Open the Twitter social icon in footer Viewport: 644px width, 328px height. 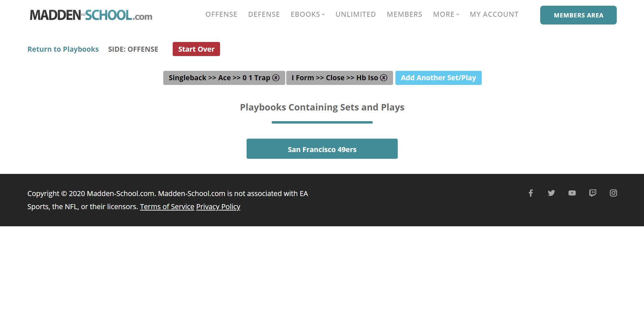click(551, 193)
